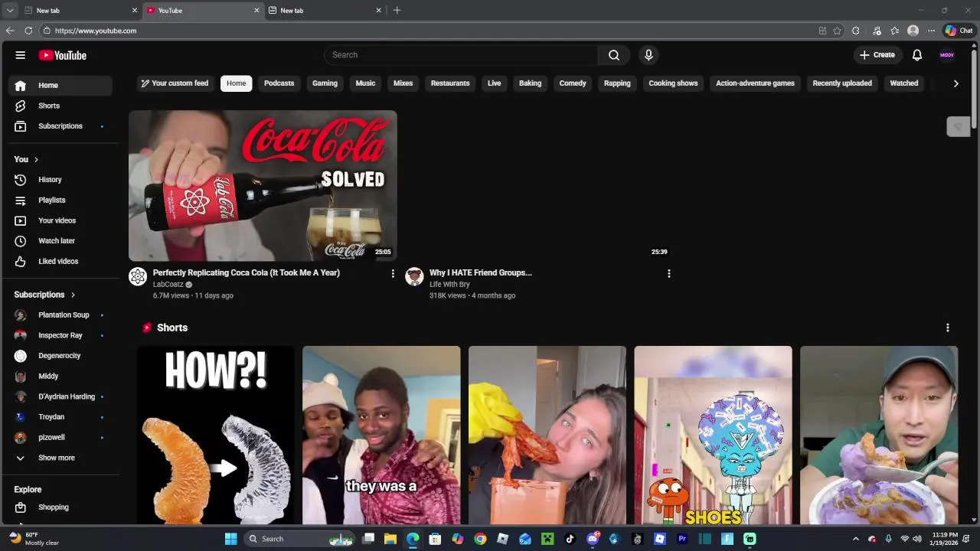Open the pizowell channel
Viewport: 980px width, 551px height.
coord(60,438)
